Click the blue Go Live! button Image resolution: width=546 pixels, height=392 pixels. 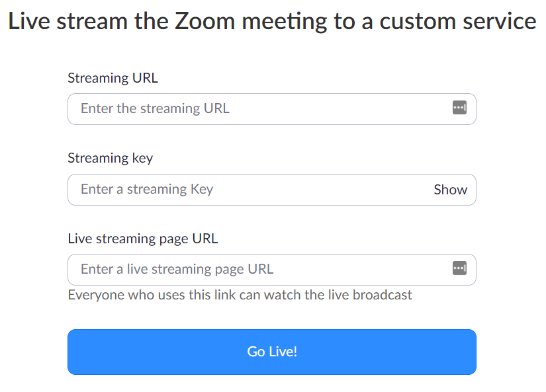272,352
